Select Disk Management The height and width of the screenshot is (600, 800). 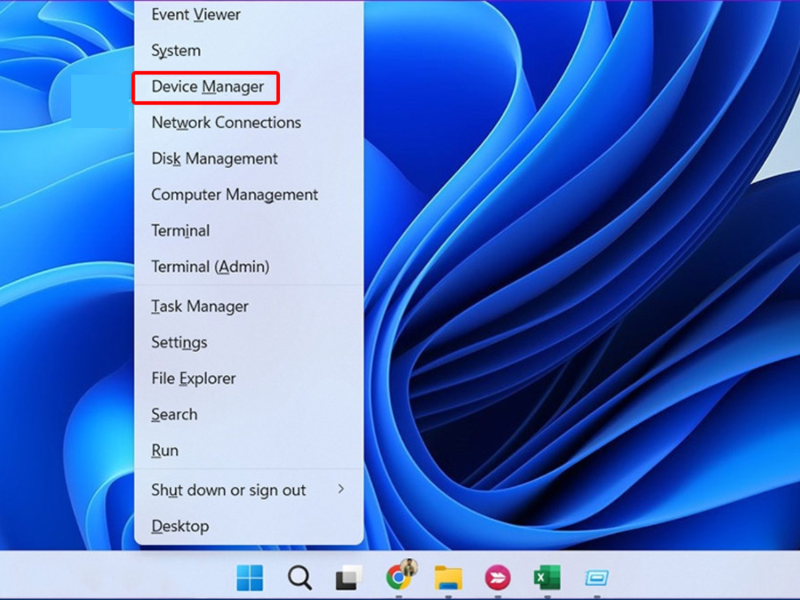(x=214, y=159)
